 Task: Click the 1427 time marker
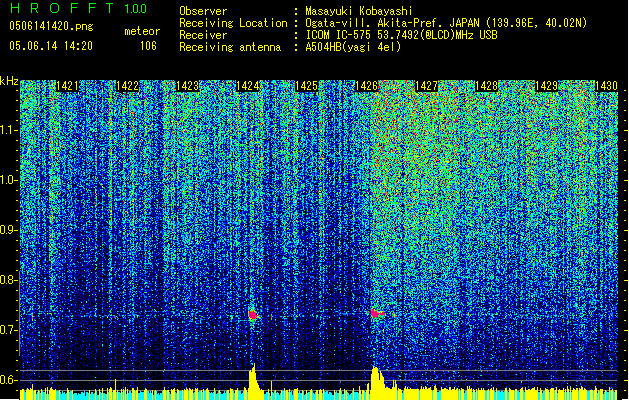tap(426, 86)
